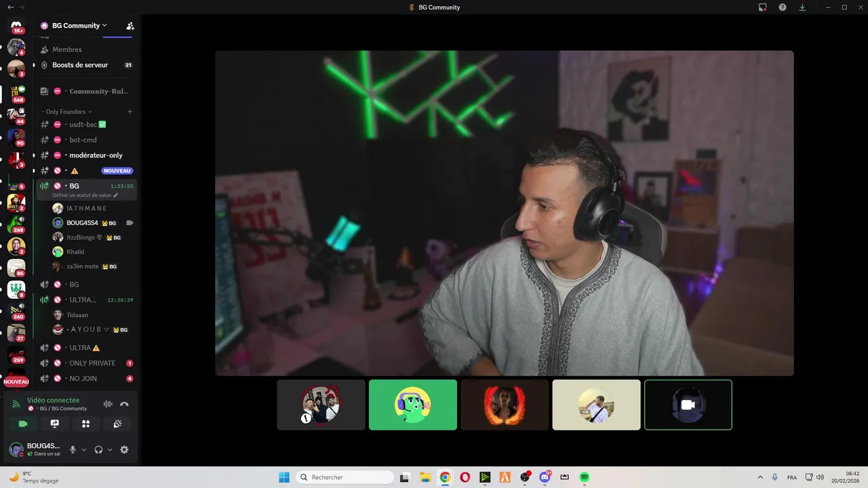The width and height of the screenshot is (868, 488).
Task: Click the connection quality signal icon
Action: coord(16,404)
